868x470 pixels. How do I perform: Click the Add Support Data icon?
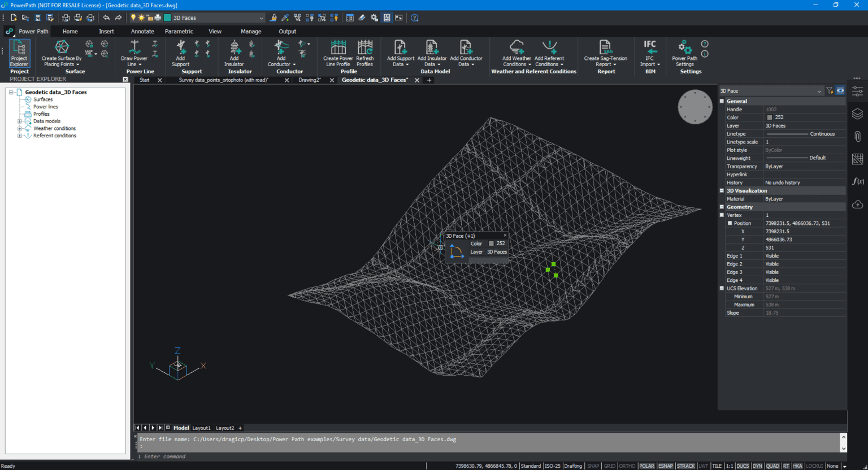pos(400,47)
